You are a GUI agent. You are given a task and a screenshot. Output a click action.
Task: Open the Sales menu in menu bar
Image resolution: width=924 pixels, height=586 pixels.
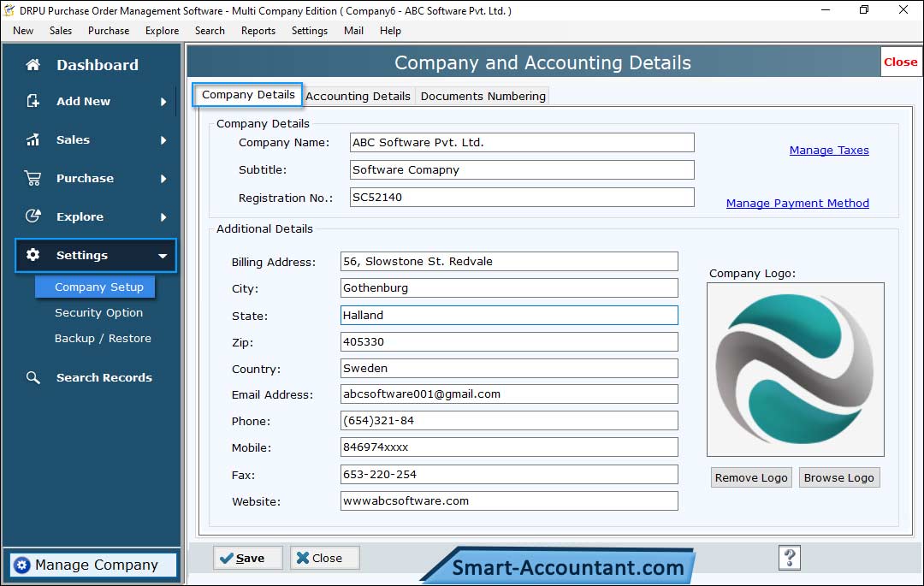(61, 31)
